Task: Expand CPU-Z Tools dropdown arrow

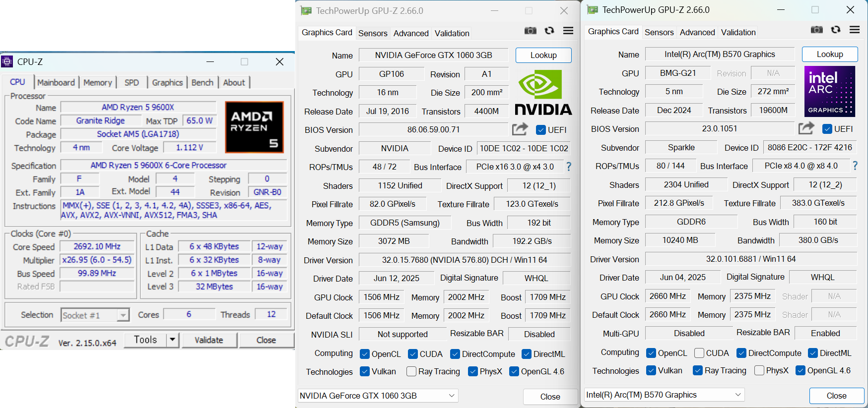Action: [x=172, y=340]
